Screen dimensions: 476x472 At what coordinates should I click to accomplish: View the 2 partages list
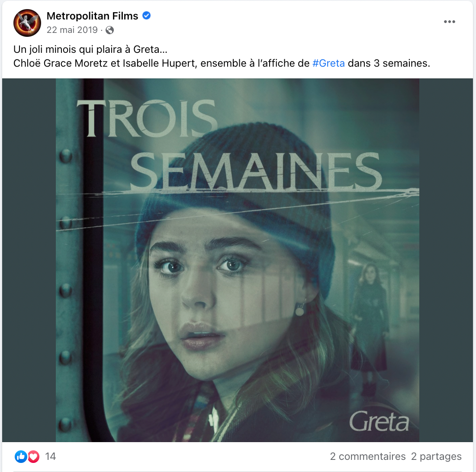(436, 456)
